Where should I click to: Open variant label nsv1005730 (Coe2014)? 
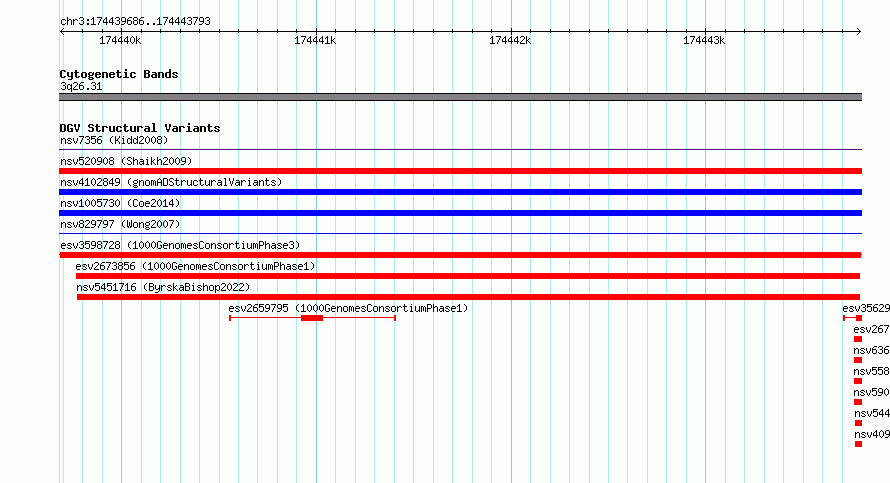(x=120, y=203)
